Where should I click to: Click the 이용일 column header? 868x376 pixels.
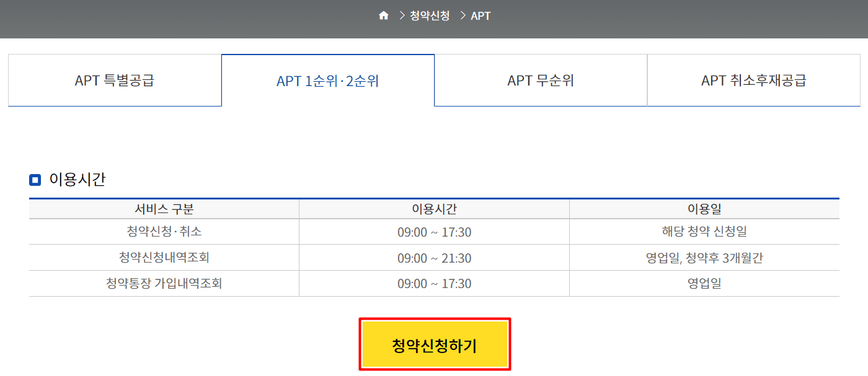pyautogui.click(x=704, y=209)
